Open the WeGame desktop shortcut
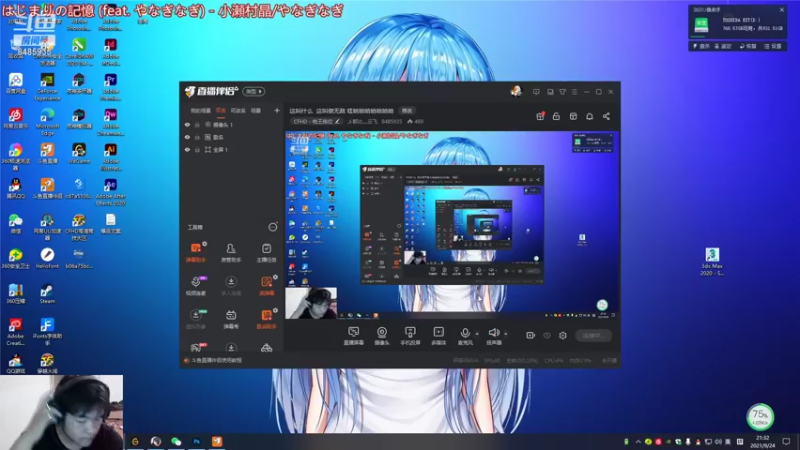Image resolution: width=800 pixels, height=450 pixels. [79, 154]
